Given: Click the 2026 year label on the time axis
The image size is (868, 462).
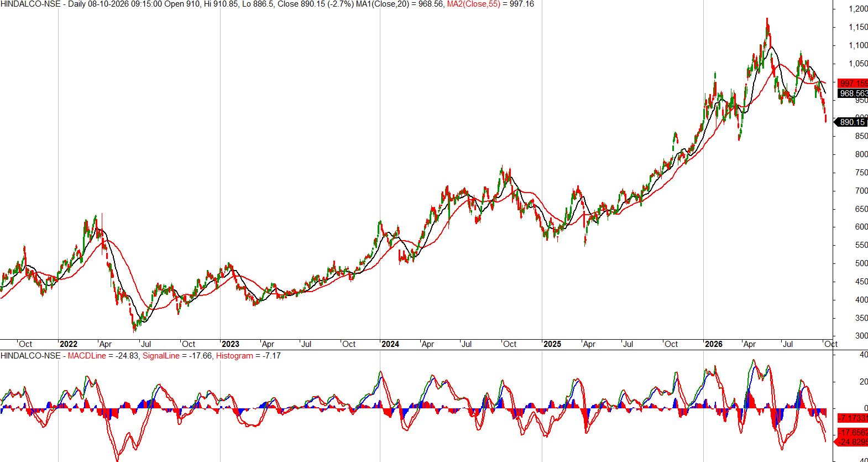Looking at the screenshot, I should pyautogui.click(x=714, y=344).
